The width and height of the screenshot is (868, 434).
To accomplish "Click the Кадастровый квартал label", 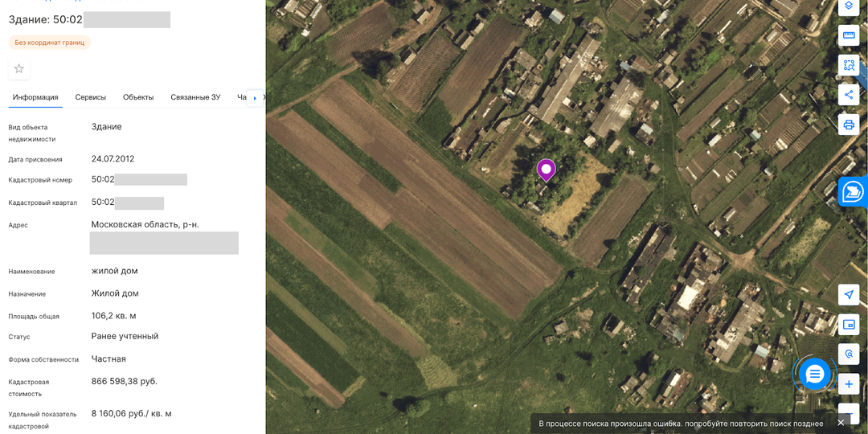I will tap(43, 203).
